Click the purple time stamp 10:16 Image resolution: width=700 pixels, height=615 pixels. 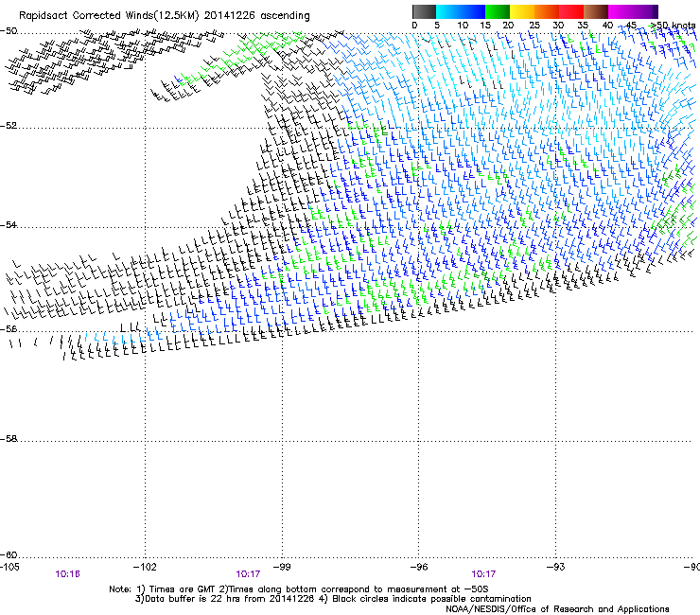[x=68, y=574]
